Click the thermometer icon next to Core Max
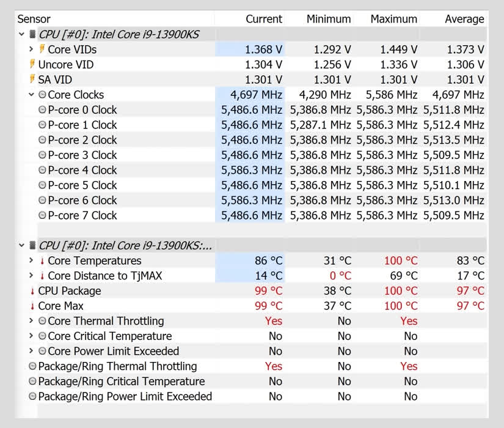The image size is (504, 428). (32, 306)
